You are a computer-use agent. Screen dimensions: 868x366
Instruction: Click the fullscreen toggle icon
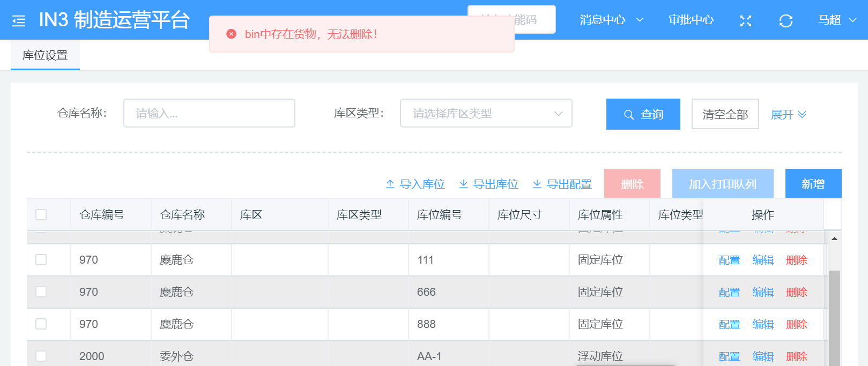click(x=745, y=21)
